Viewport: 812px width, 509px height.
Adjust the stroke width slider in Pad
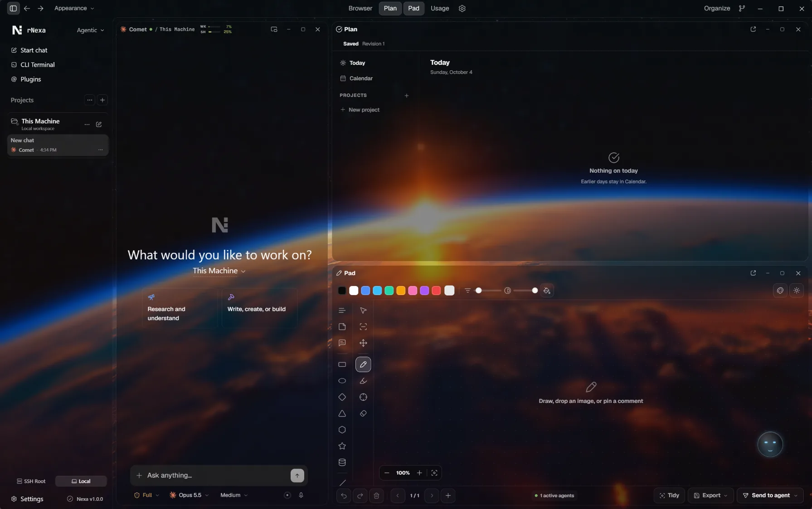point(488,291)
